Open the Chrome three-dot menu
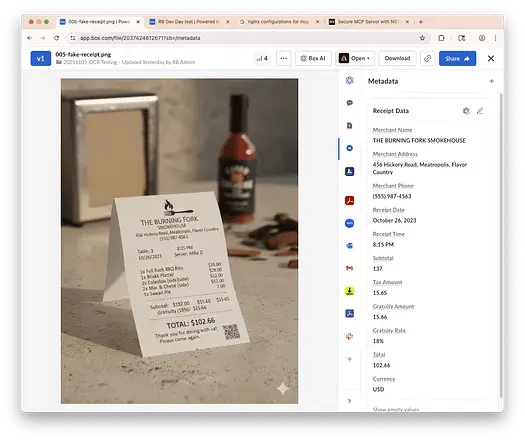Screen dimensions: 525x440 (x=495, y=38)
